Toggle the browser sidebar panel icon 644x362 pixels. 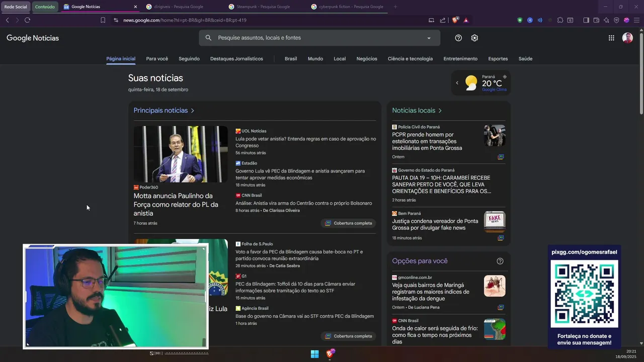(586, 20)
